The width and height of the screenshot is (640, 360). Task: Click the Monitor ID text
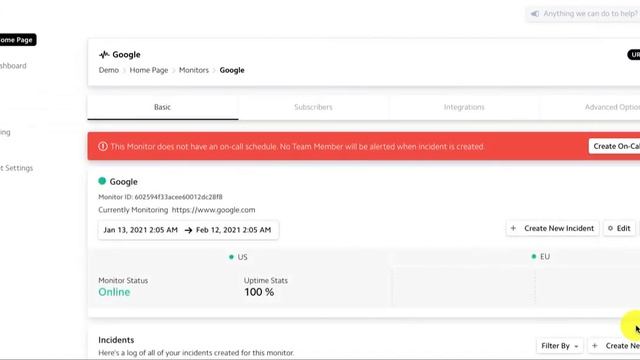[x=160, y=197]
